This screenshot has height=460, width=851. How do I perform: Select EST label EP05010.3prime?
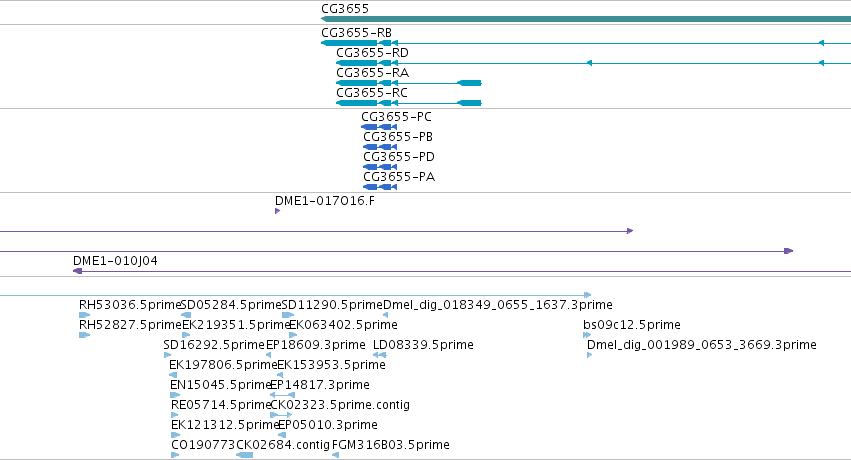328,425
